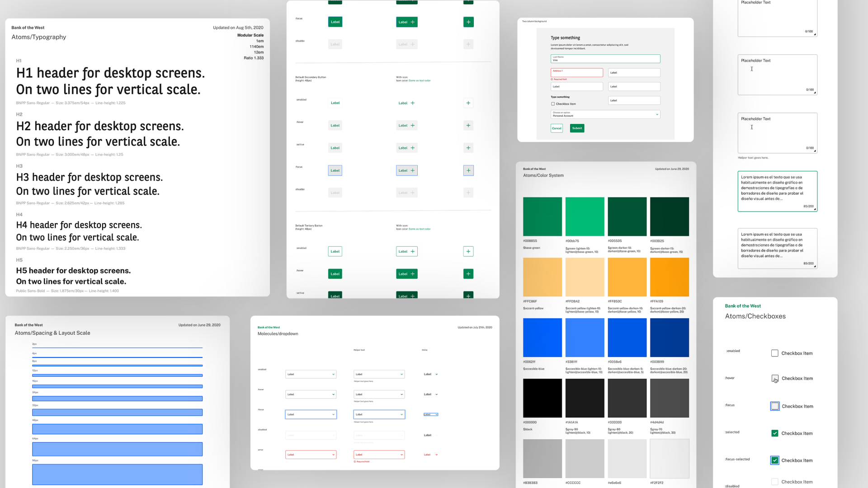Click the 'Same as text color' link
This screenshot has height=488, width=868.
pos(420,80)
